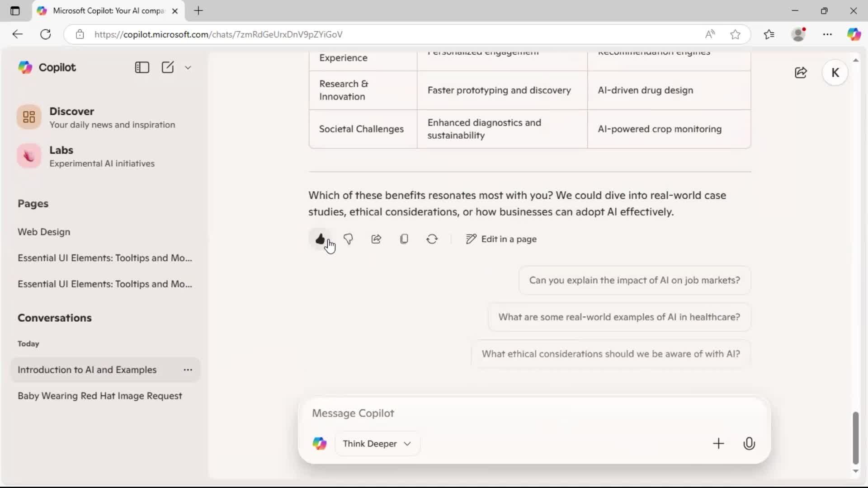Image resolution: width=868 pixels, height=488 pixels.
Task: Click suggestion about AI in healthcare examples
Action: pos(619,317)
